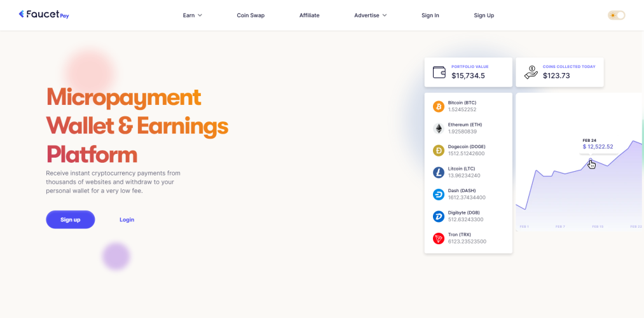Click the $15,734.5 portfolio value

tap(468, 76)
